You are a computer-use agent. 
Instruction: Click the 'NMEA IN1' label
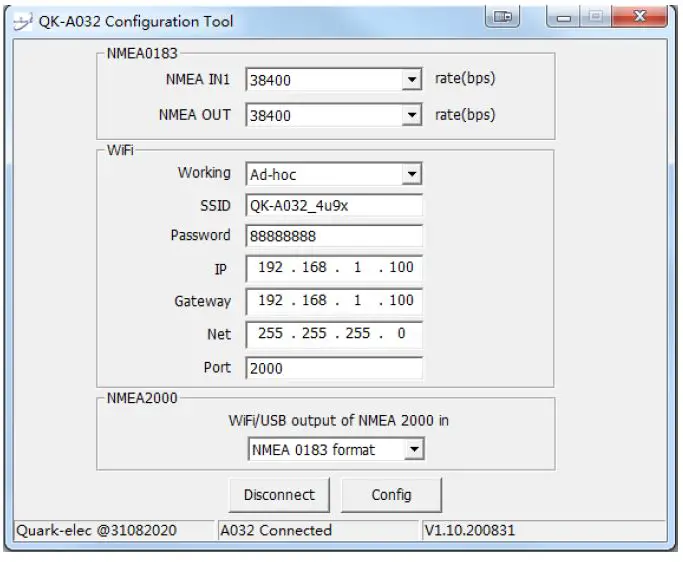tap(198, 79)
